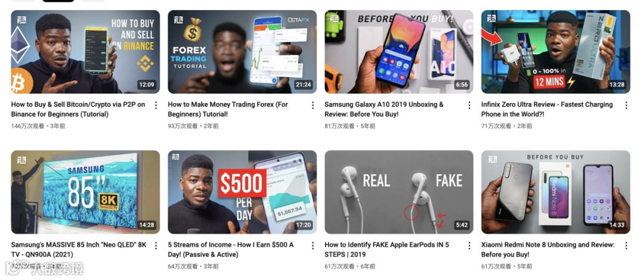Open three-dot menu for Xiaomi Redmi Note 8 video
Viewport: 644px width, 280px height.
coord(626,246)
